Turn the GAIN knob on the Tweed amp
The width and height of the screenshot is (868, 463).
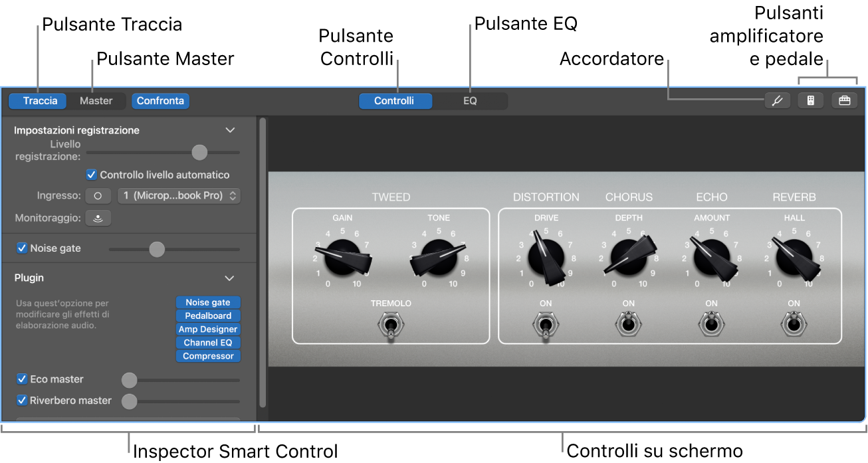coord(344,257)
